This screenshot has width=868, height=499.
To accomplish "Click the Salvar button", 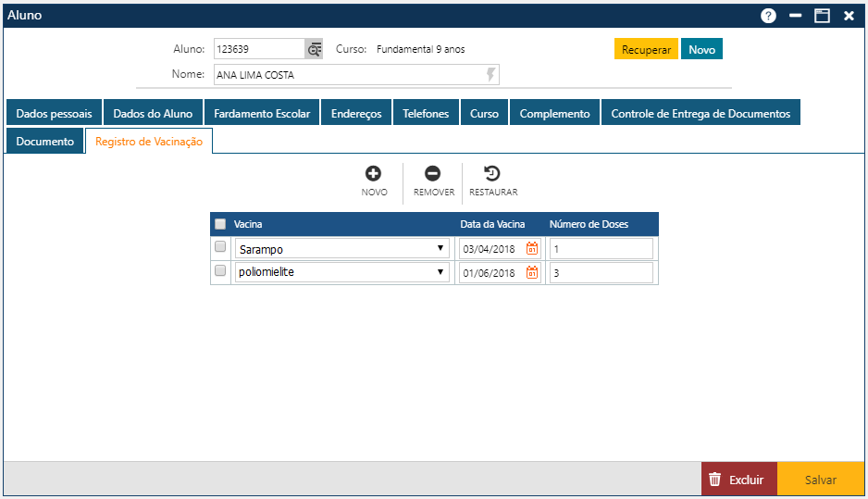I will 820,480.
